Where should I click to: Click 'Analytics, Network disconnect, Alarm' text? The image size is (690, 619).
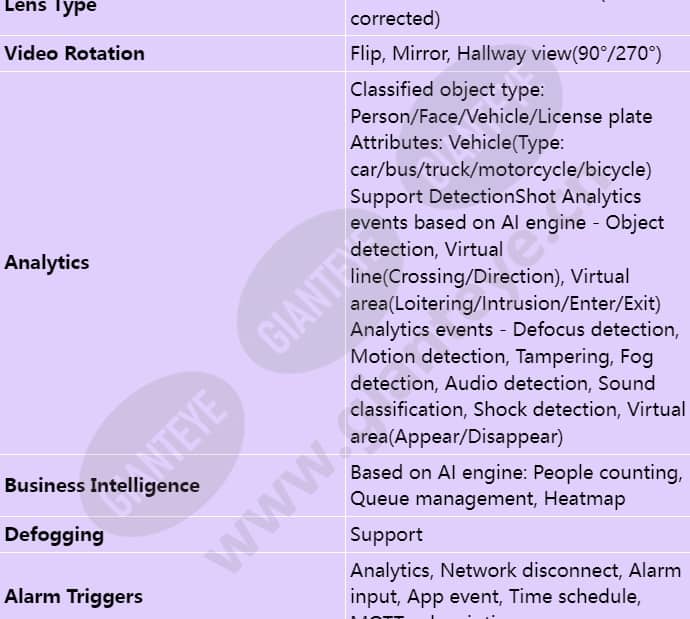tap(515, 571)
